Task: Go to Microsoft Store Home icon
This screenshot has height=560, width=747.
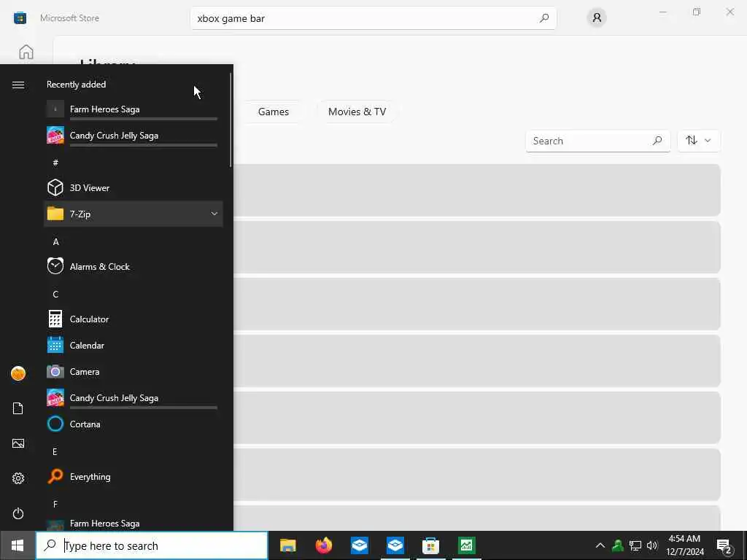Action: tap(26, 52)
